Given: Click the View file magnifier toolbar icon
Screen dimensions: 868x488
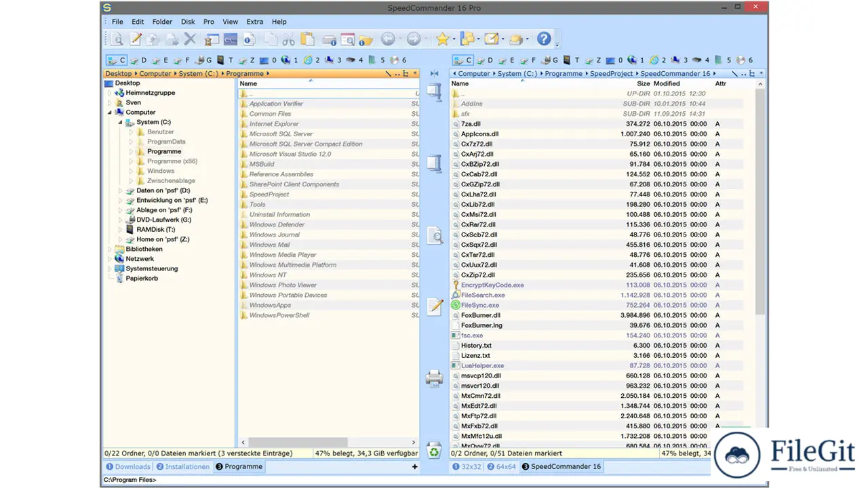Looking at the screenshot, I should click(x=117, y=39).
